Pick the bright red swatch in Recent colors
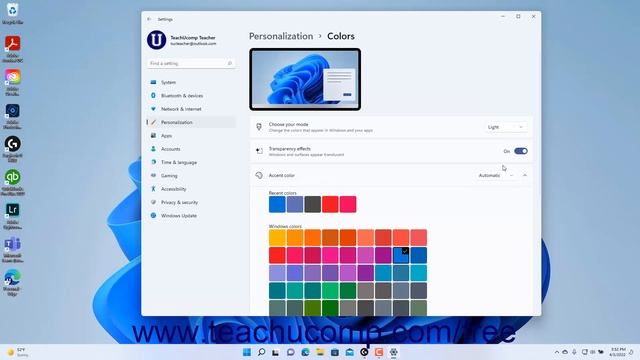The image size is (640, 360). (x=330, y=204)
